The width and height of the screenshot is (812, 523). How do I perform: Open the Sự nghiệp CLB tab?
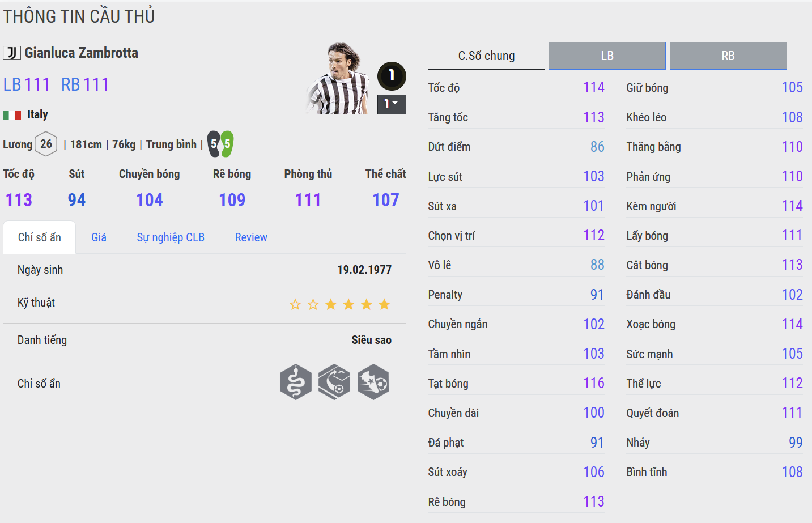click(171, 237)
